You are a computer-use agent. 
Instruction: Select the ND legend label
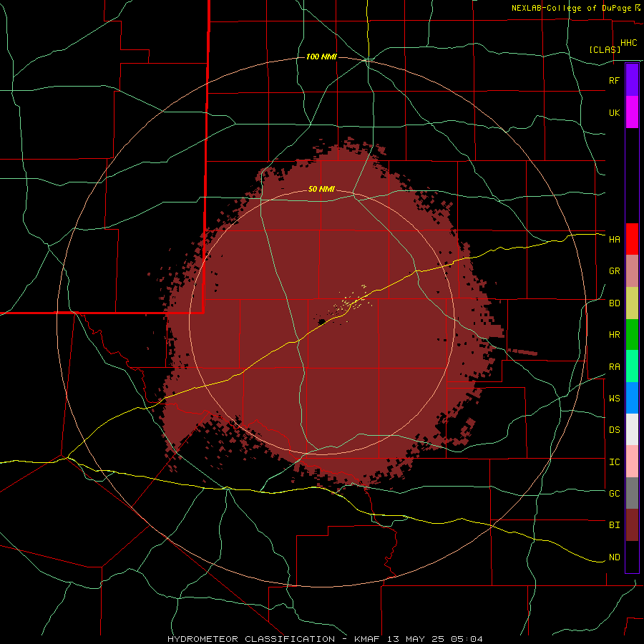click(614, 557)
